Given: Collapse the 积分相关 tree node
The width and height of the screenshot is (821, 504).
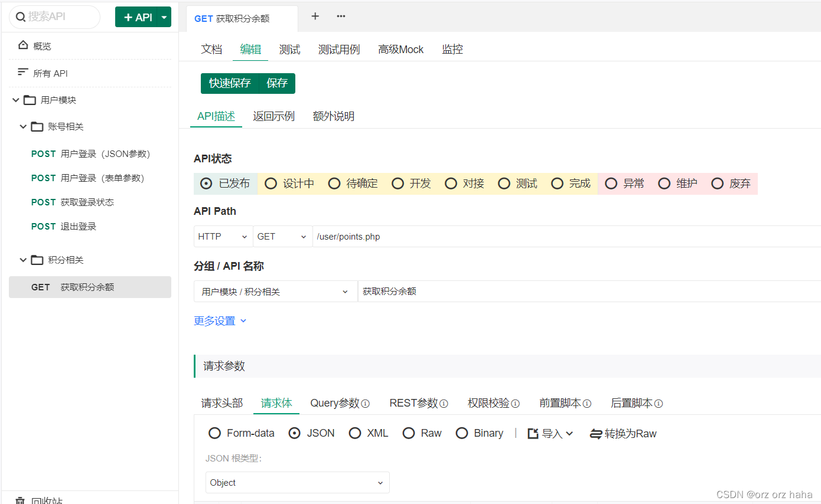Looking at the screenshot, I should pyautogui.click(x=23, y=260).
